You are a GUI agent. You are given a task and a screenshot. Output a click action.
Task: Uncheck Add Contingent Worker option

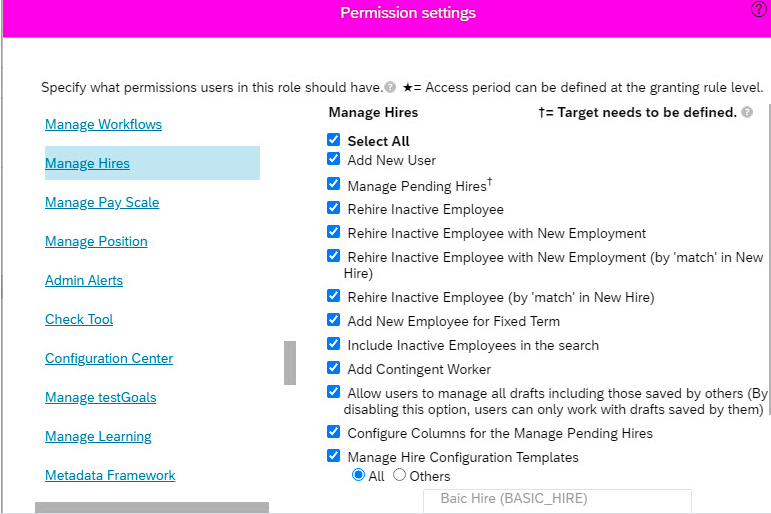tap(334, 369)
